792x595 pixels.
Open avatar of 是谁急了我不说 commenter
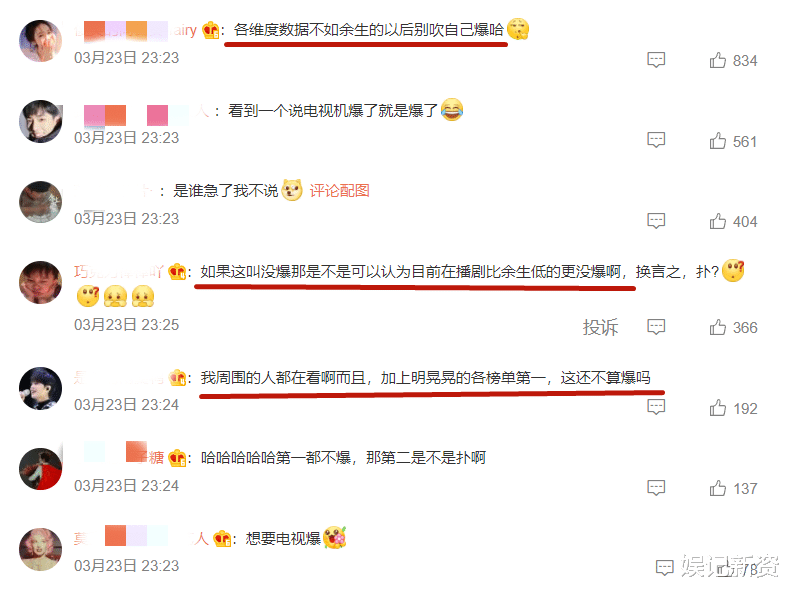coord(40,202)
